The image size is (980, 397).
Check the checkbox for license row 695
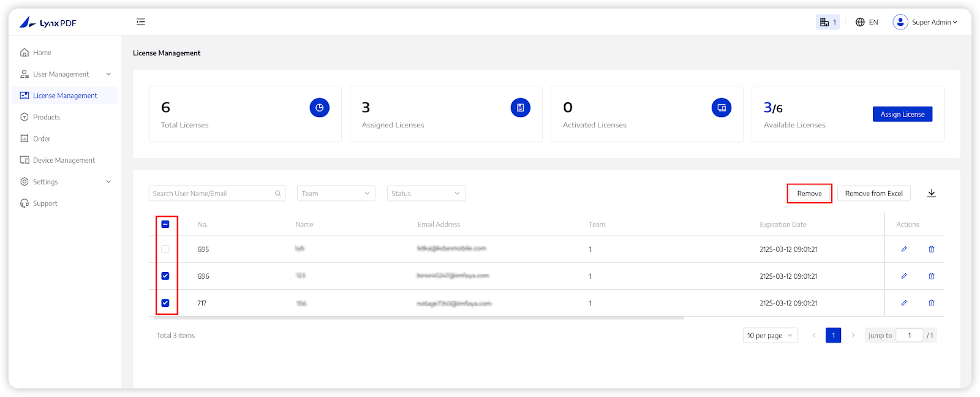165,249
